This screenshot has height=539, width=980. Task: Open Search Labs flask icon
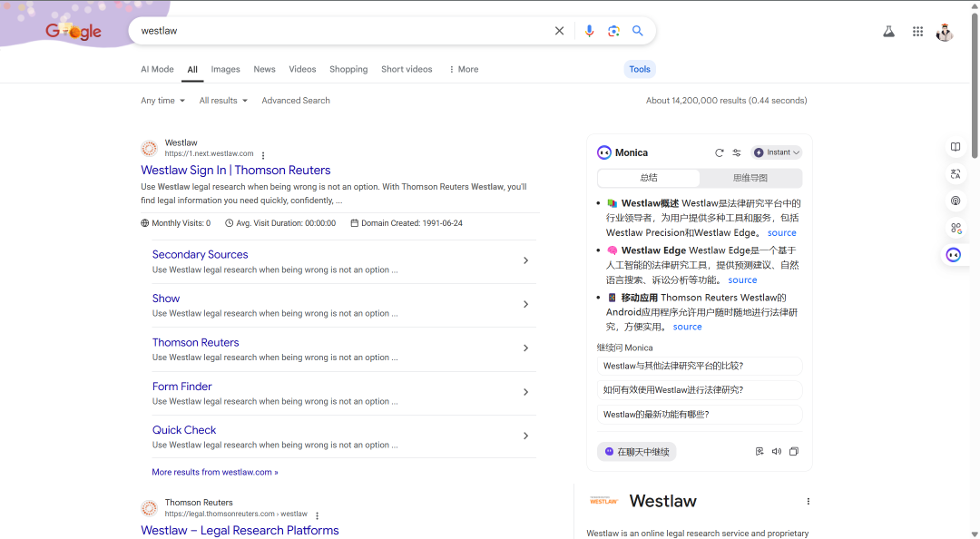click(888, 31)
